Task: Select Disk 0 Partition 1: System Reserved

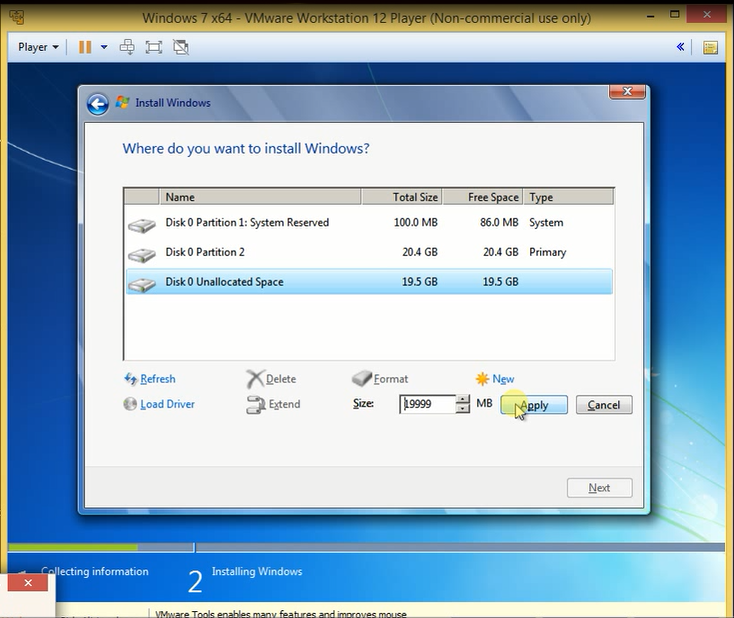Action: point(369,222)
